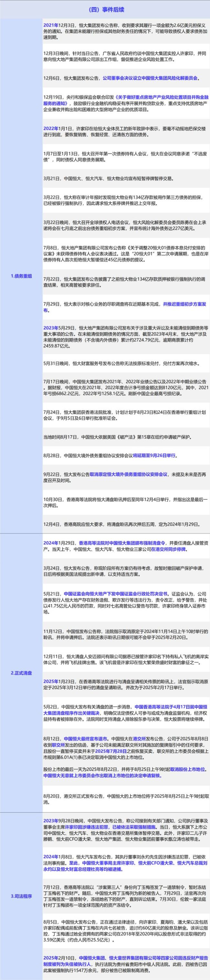
Task: Click the entry "5月31日晚间，恒大财富服务号"
Action: [121, 363]
